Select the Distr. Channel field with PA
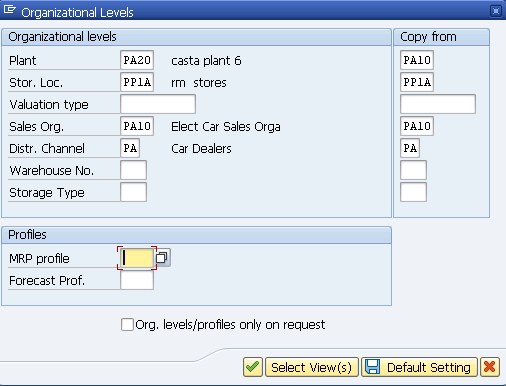Image resolution: width=506 pixels, height=386 pixels. (130, 148)
